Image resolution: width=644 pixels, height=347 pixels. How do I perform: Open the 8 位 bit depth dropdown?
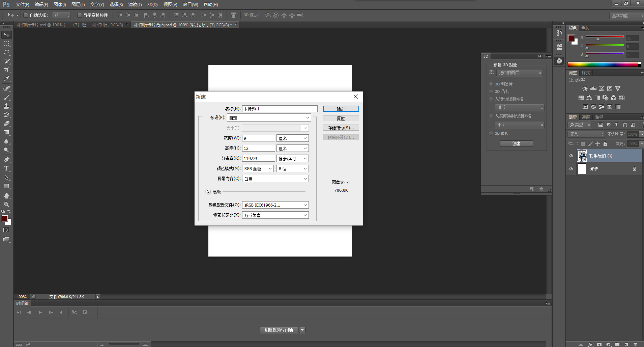click(293, 168)
